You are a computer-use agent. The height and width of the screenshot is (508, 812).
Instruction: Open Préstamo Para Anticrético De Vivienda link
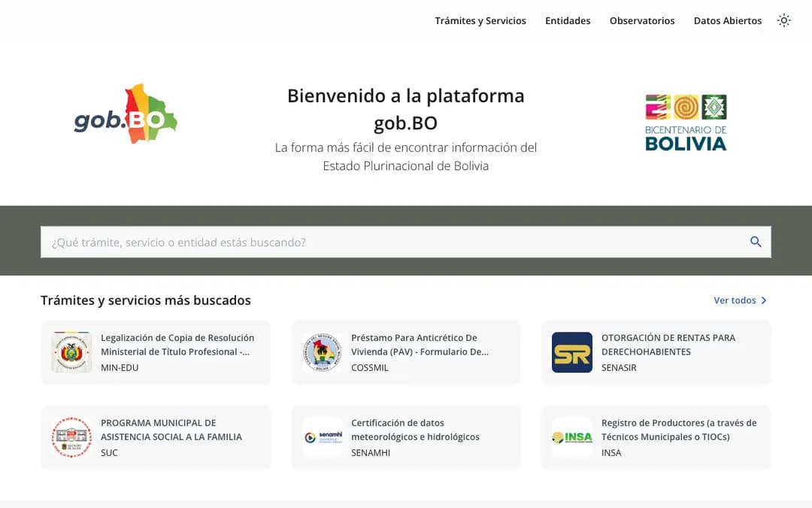tap(420, 345)
